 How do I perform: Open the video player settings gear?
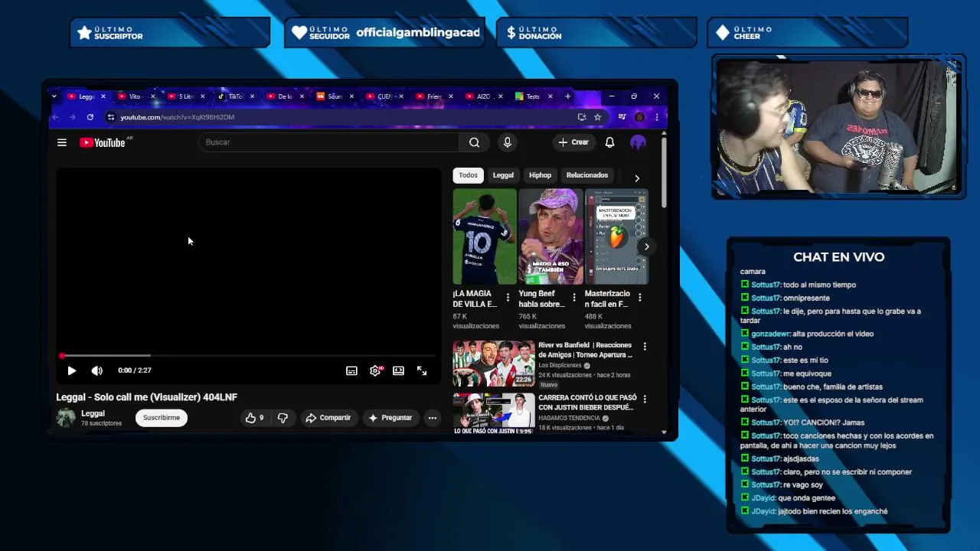375,370
